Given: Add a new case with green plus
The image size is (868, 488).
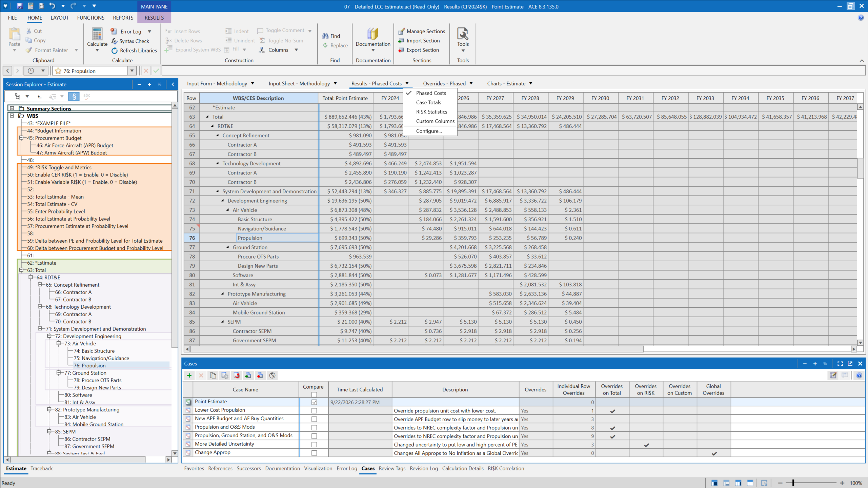Looking at the screenshot, I should point(189,375).
